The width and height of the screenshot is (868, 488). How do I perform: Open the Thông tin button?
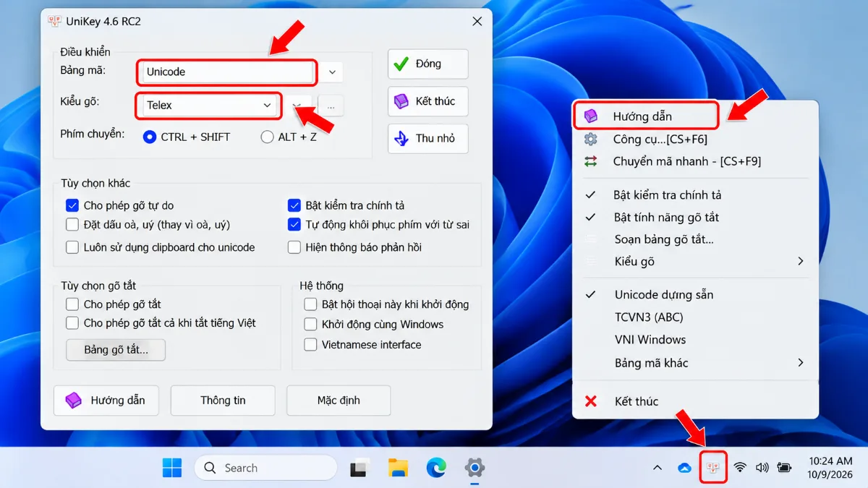click(x=223, y=401)
